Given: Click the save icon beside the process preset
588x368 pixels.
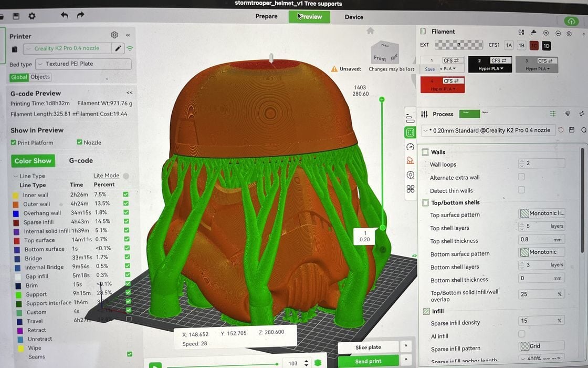Looking at the screenshot, I should [572, 130].
